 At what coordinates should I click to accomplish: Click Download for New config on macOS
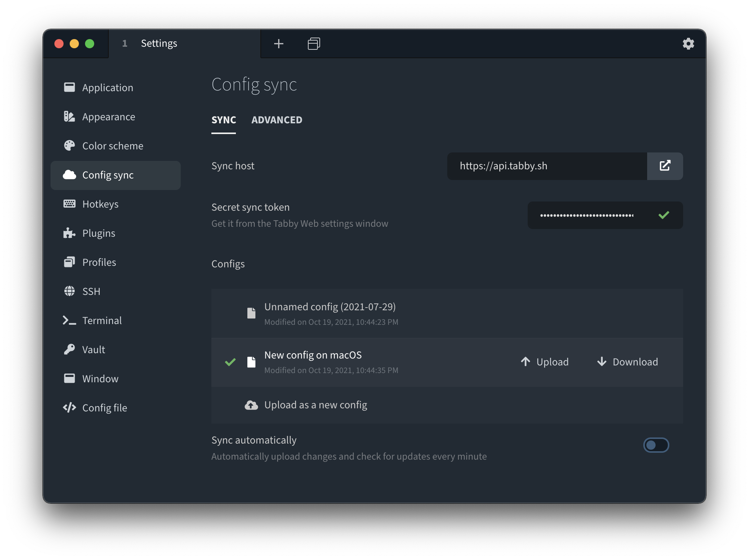[x=627, y=362]
